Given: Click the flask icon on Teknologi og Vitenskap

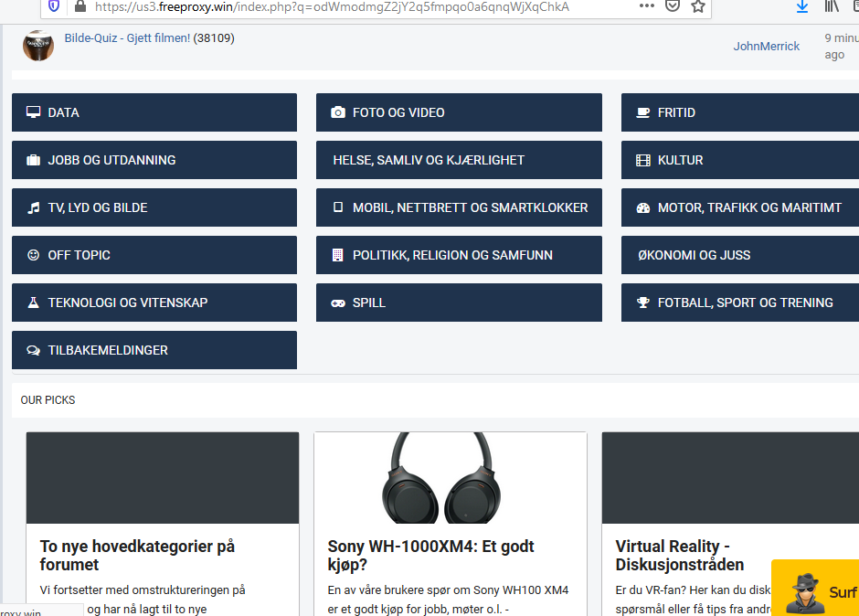Looking at the screenshot, I should pos(34,302).
